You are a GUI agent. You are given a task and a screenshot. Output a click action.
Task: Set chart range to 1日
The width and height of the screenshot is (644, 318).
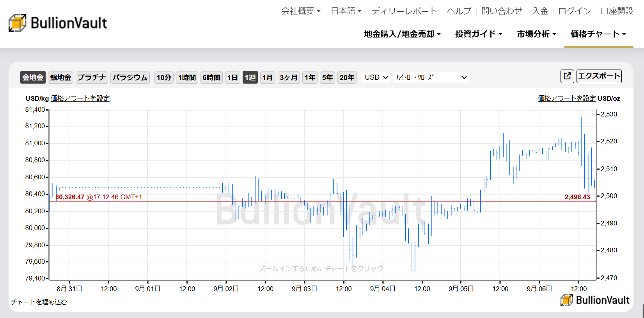point(232,77)
